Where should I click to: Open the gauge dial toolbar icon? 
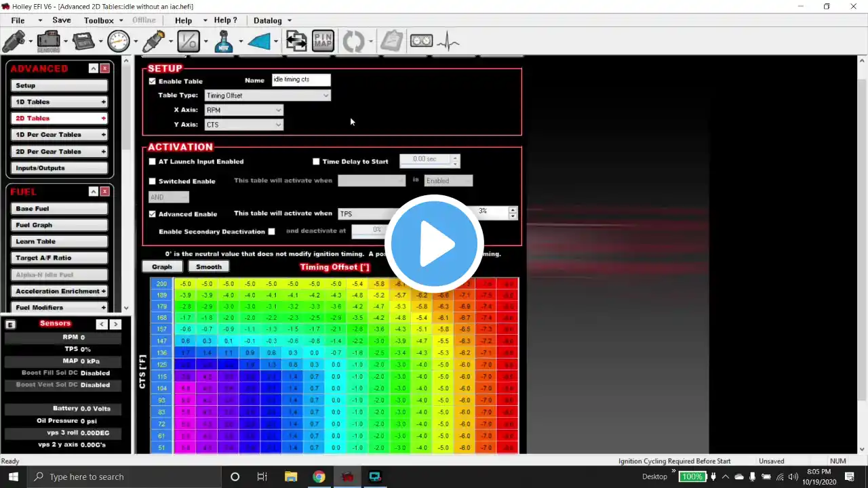click(x=119, y=42)
